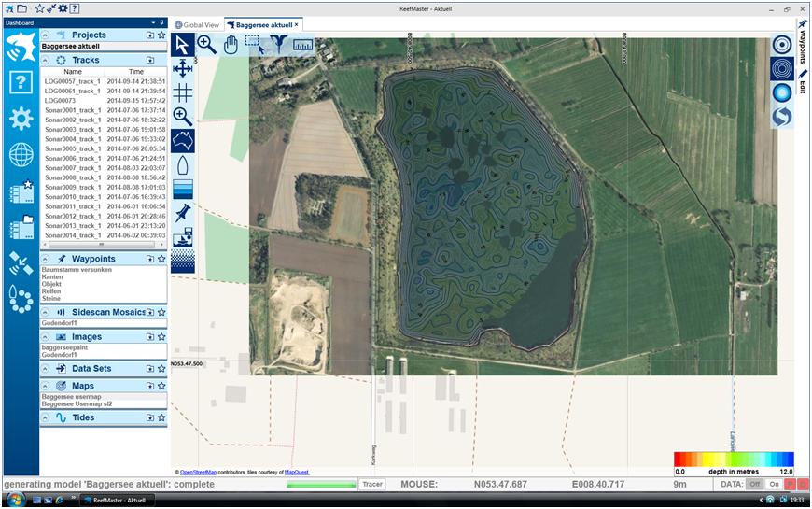Screen dimensions: 812x509
Task: Click the depth colour scale legend
Action: (x=734, y=459)
